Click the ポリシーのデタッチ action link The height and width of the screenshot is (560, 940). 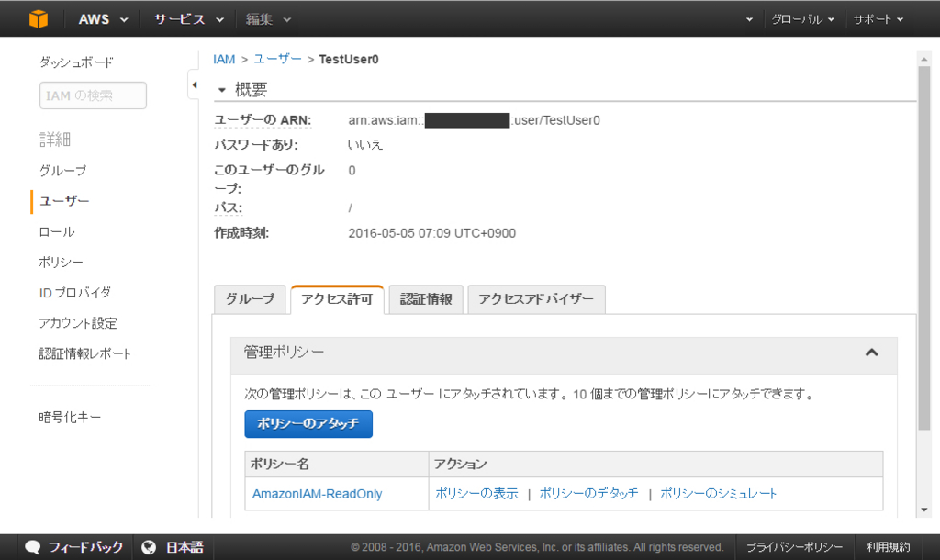[588, 493]
